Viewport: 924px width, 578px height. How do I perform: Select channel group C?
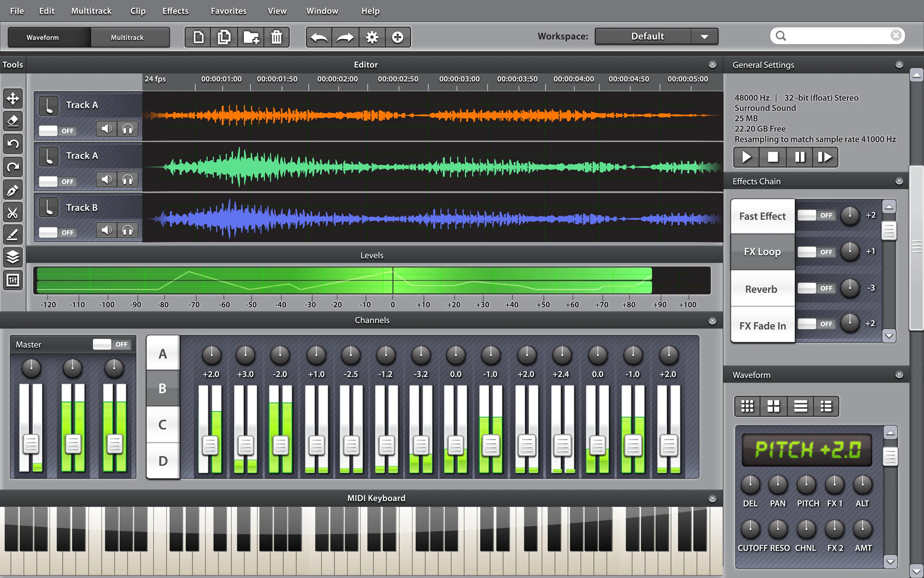163,425
